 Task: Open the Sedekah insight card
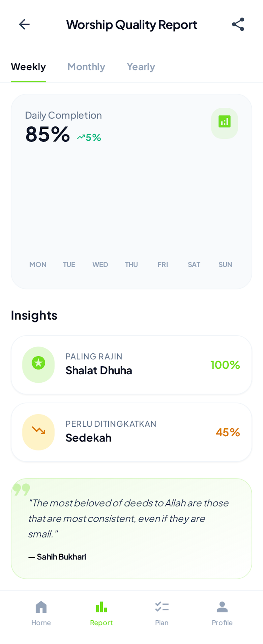(131, 432)
